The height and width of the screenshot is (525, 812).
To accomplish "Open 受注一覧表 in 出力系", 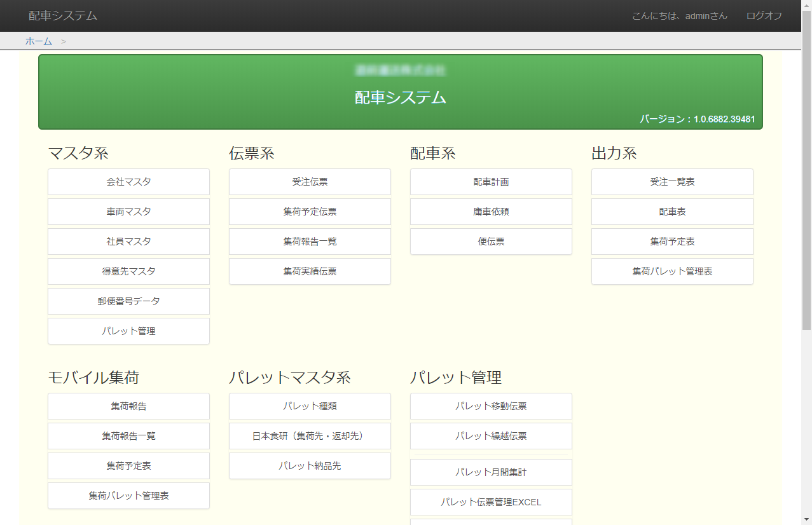I will pos(672,182).
